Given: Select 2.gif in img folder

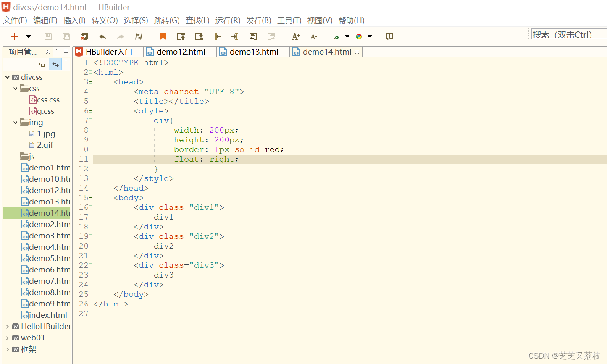Looking at the screenshot, I should (x=41, y=145).
